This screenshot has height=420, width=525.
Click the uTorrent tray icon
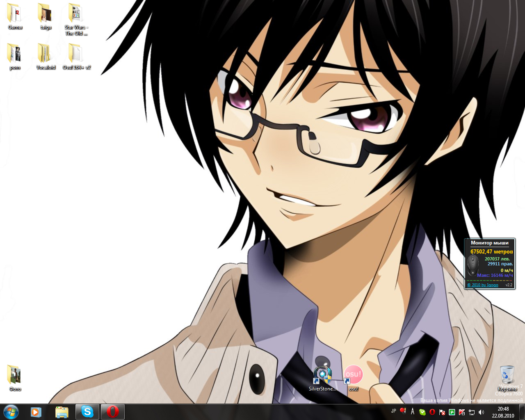[x=452, y=412]
